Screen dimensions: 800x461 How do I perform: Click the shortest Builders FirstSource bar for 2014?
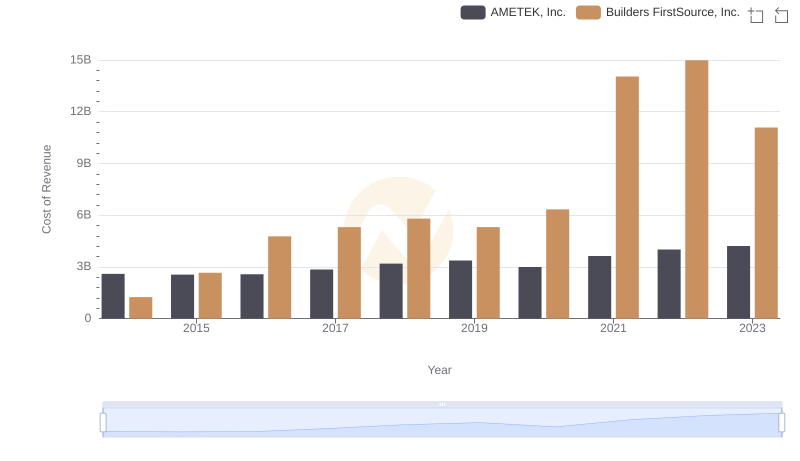point(141,308)
